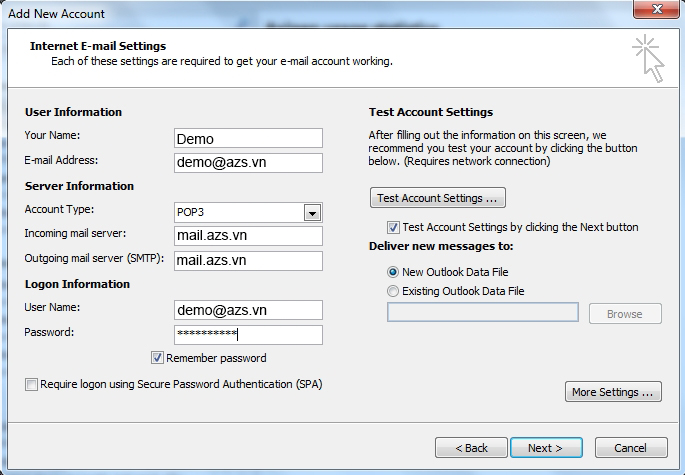
Task: Click the Test Account Settings button
Action: (438, 197)
